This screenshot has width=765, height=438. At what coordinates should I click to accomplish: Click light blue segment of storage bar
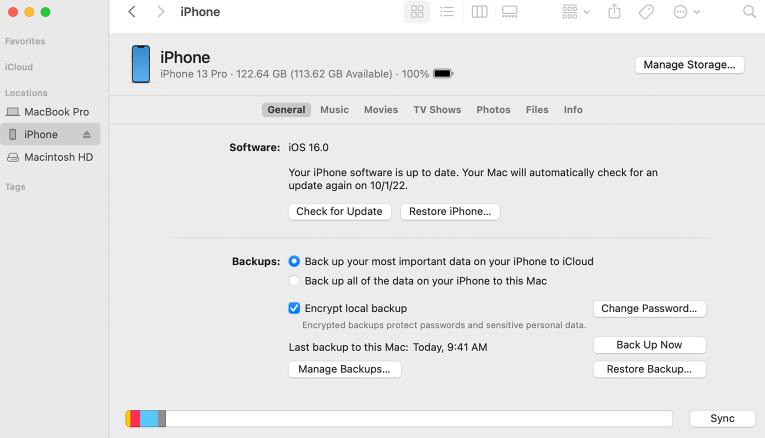coord(149,418)
